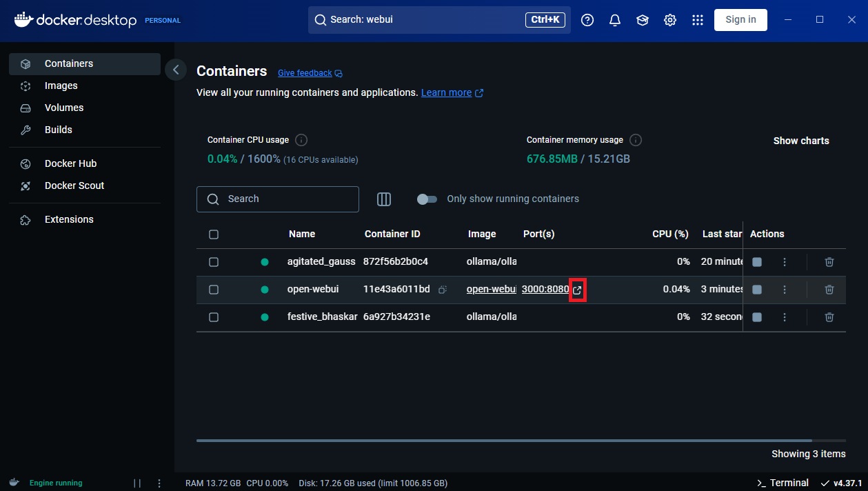
Task: Open the Help menu question mark icon
Action: coord(587,20)
